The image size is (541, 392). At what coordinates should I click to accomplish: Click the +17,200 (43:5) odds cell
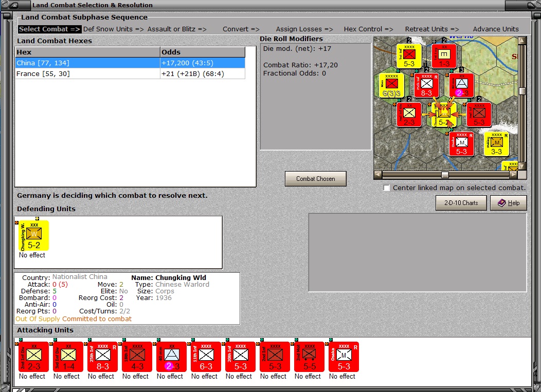click(203, 63)
